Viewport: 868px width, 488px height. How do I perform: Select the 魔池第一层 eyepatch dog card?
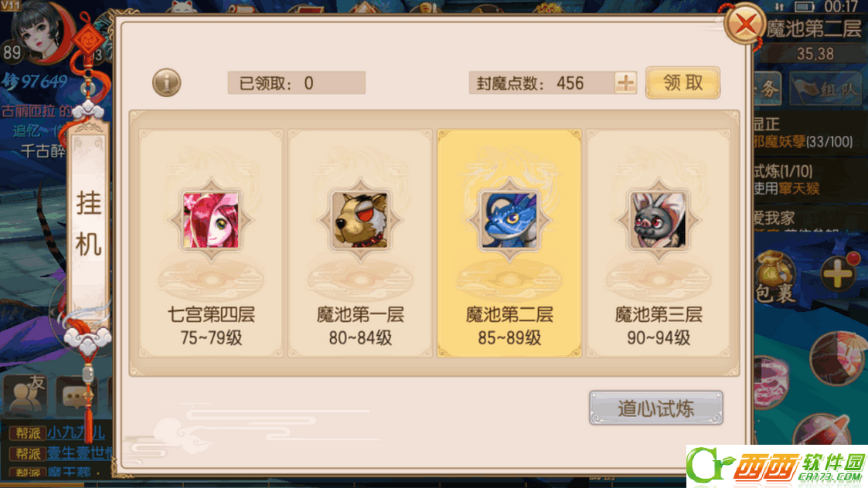[x=360, y=243]
